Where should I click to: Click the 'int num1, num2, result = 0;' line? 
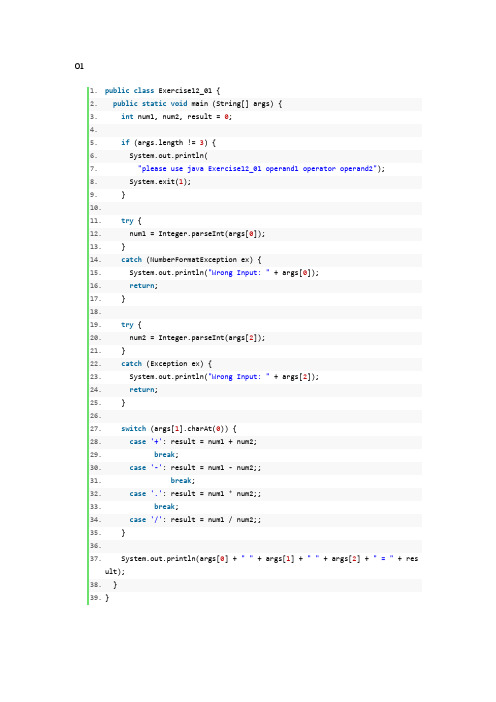[176, 116]
